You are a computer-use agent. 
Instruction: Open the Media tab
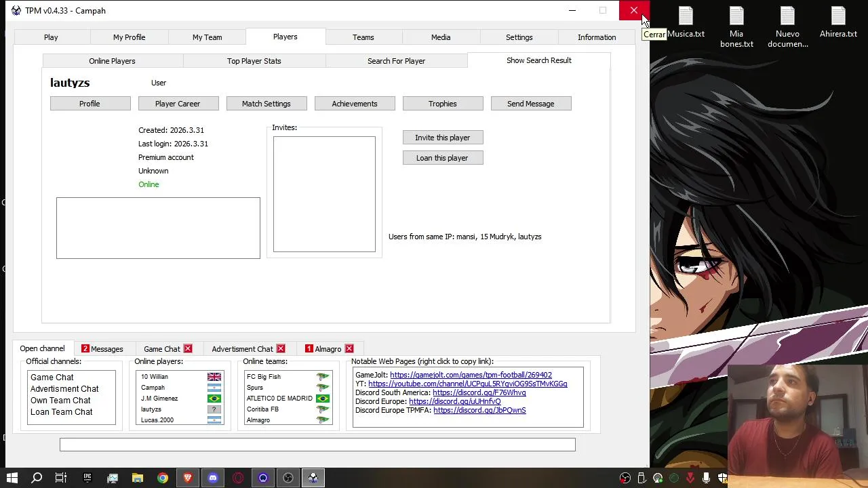[441, 37]
